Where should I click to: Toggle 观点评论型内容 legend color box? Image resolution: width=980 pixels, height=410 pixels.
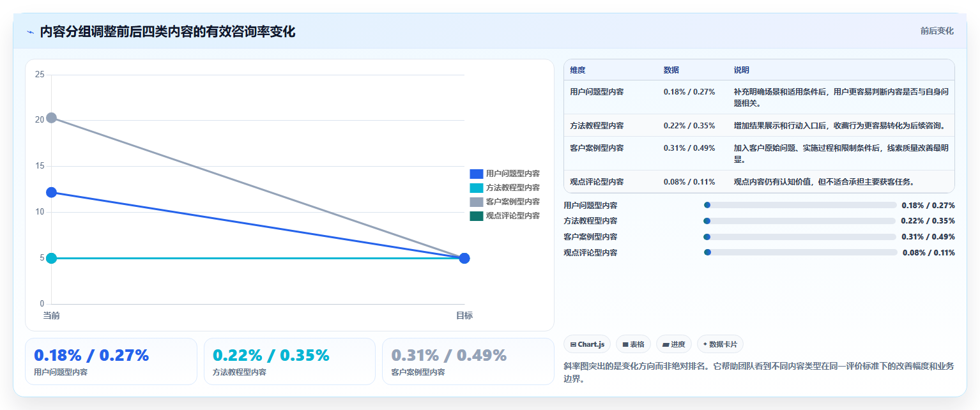(x=476, y=216)
